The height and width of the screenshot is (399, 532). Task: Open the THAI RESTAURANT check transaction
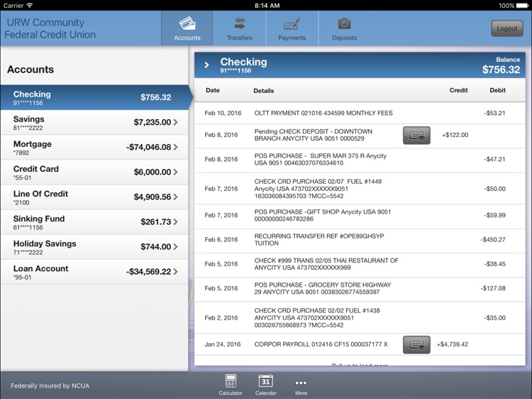pos(360,264)
